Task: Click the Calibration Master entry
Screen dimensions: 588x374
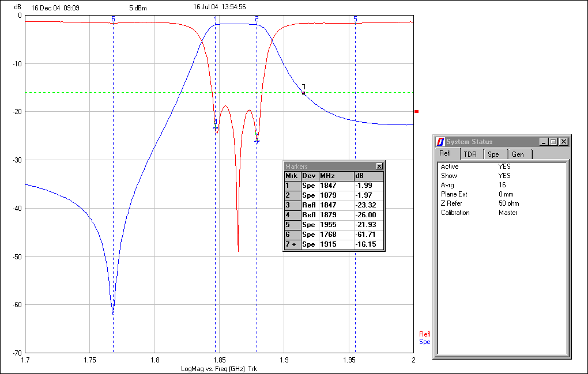Action: tap(508, 213)
